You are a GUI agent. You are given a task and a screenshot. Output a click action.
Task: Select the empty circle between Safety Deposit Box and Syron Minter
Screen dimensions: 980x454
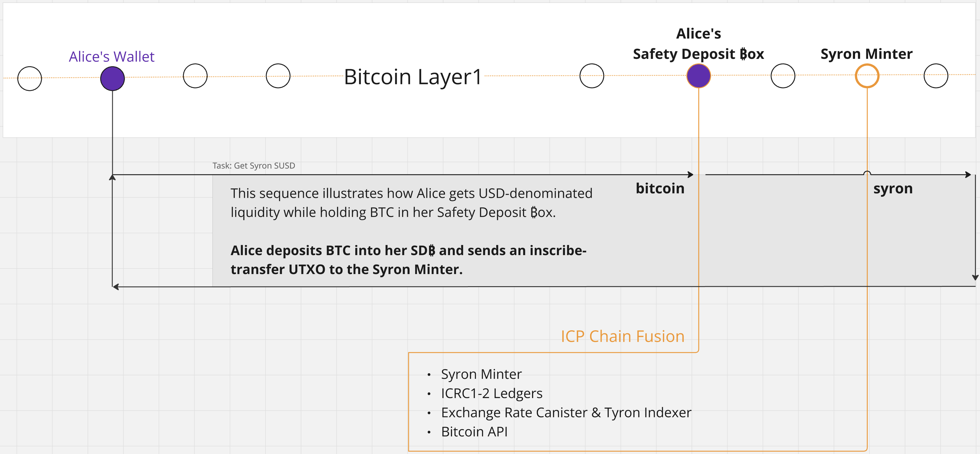pos(783,76)
